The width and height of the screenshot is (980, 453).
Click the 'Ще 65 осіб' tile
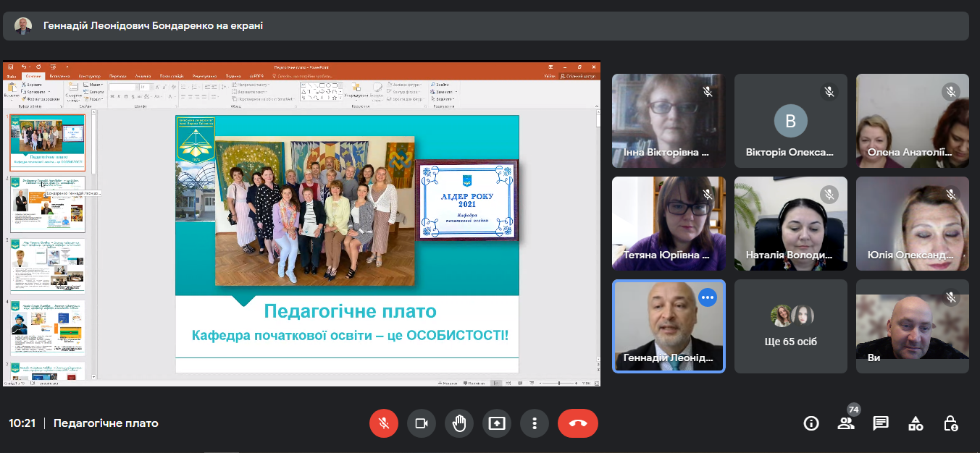[790, 326]
